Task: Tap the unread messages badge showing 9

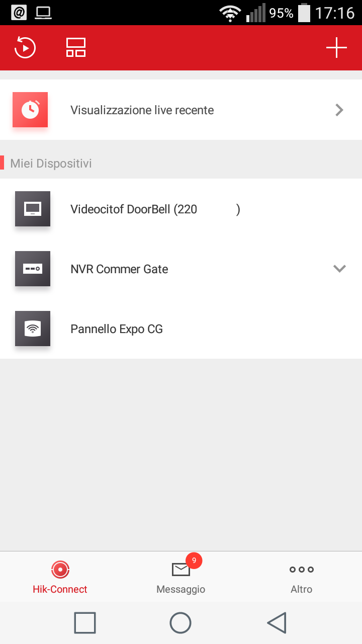Action: coord(194,560)
